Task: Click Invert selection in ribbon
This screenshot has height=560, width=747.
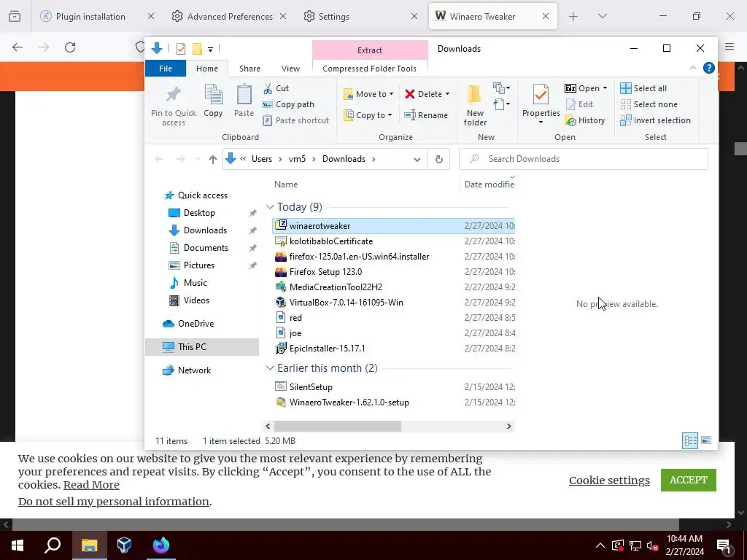Action: click(656, 120)
